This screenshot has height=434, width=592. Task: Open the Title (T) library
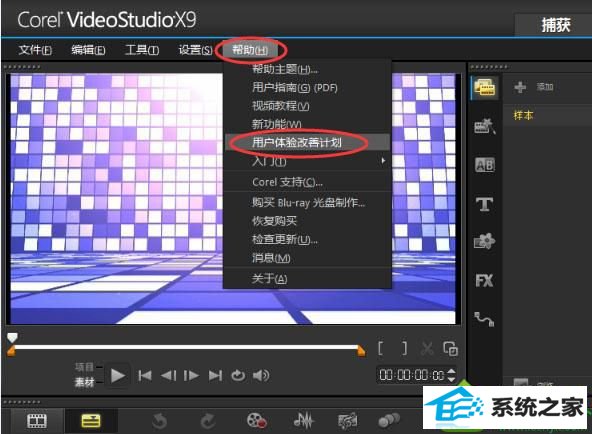click(x=484, y=204)
